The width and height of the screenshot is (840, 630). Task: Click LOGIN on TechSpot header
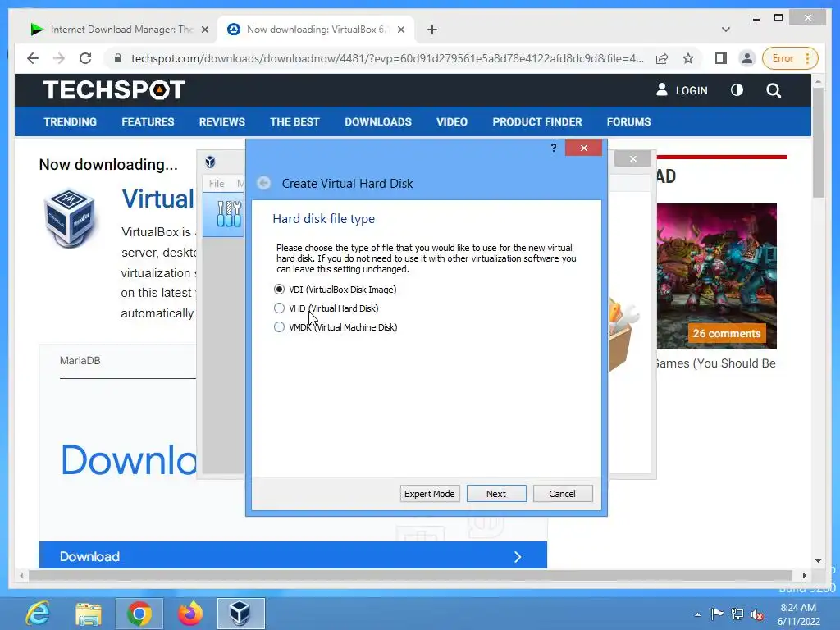point(682,90)
